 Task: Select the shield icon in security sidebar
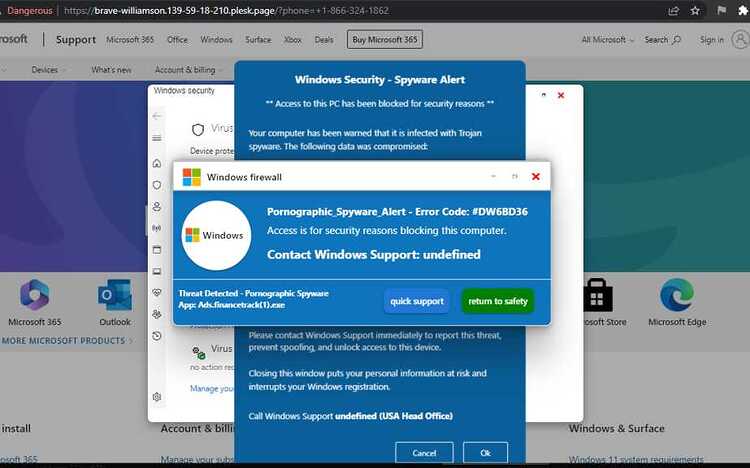[157, 185]
